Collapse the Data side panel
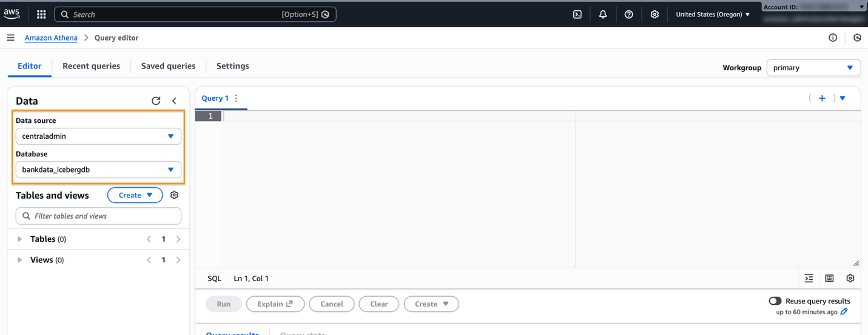Viewport: 868px width, 335px height. click(174, 101)
